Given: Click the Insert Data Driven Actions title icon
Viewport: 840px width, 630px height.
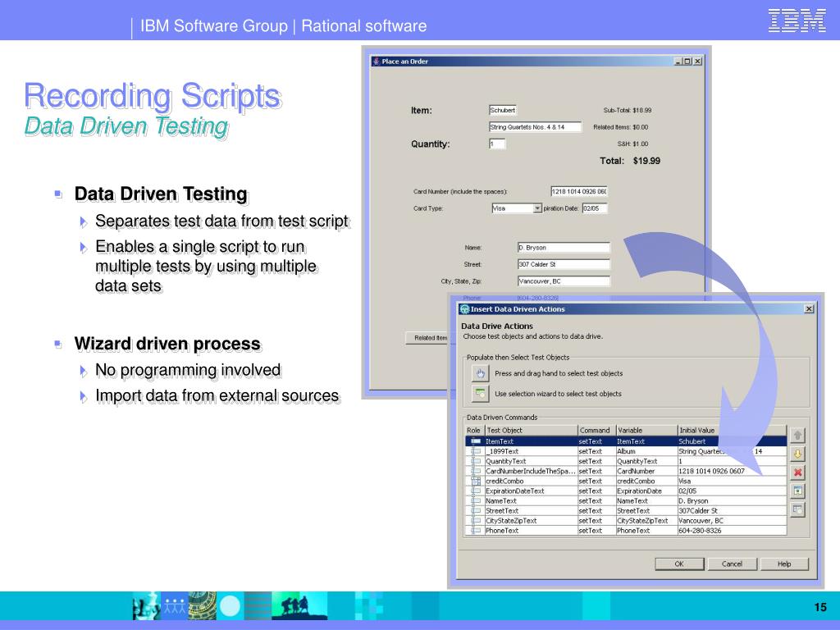Looking at the screenshot, I should coord(464,309).
